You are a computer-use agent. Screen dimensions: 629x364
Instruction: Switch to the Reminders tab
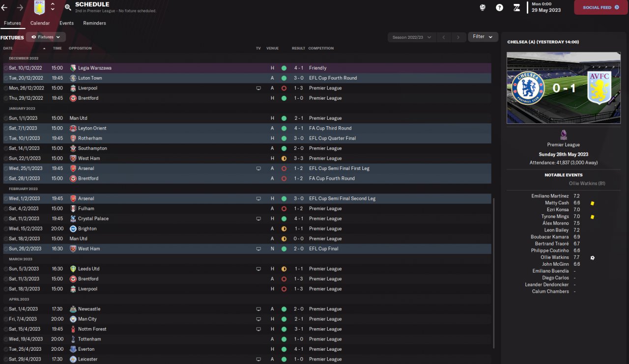94,23
